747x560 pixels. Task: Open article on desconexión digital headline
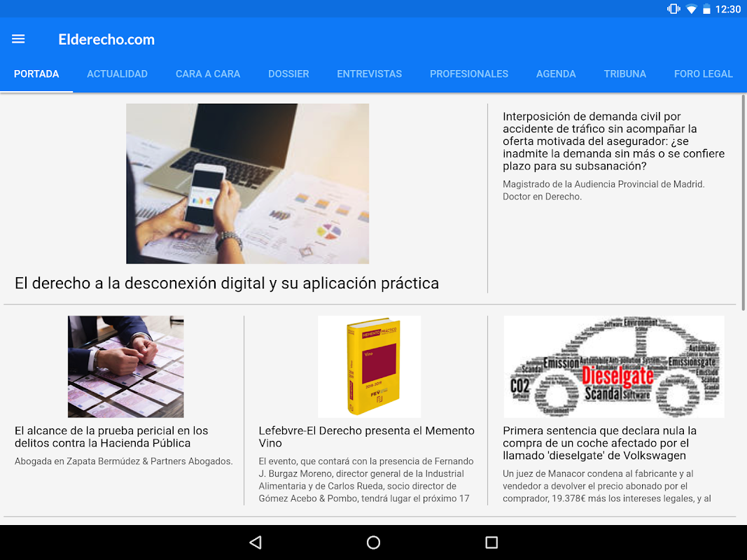click(x=227, y=283)
